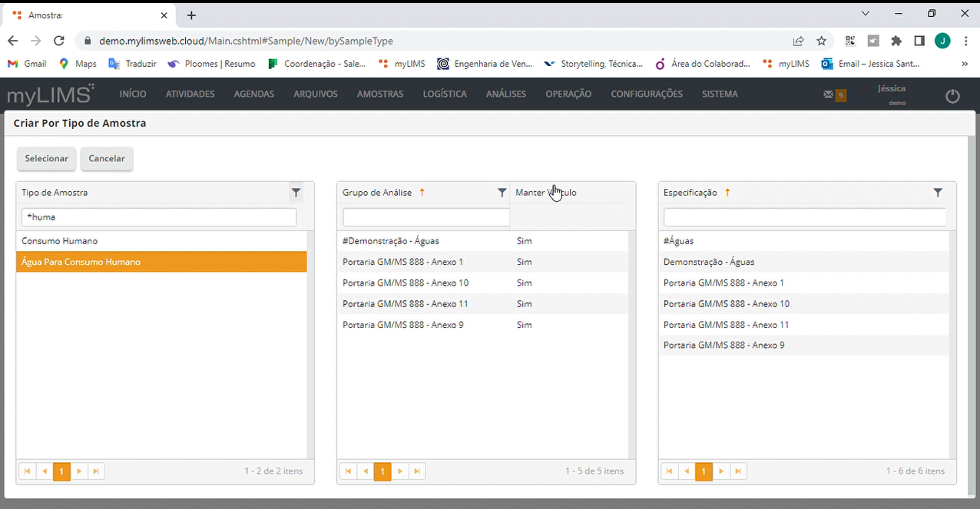Image resolution: width=980 pixels, height=509 pixels.
Task: Click the myLIMS logo
Action: coord(51,94)
